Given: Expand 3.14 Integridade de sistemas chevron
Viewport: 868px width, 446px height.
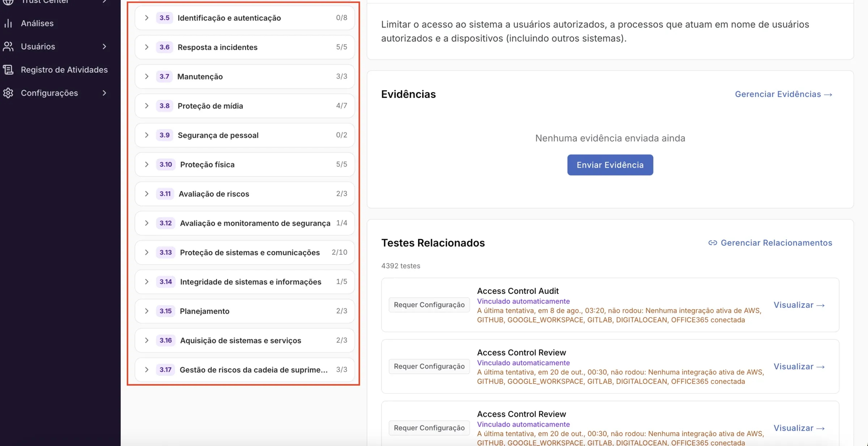Looking at the screenshot, I should tap(146, 282).
